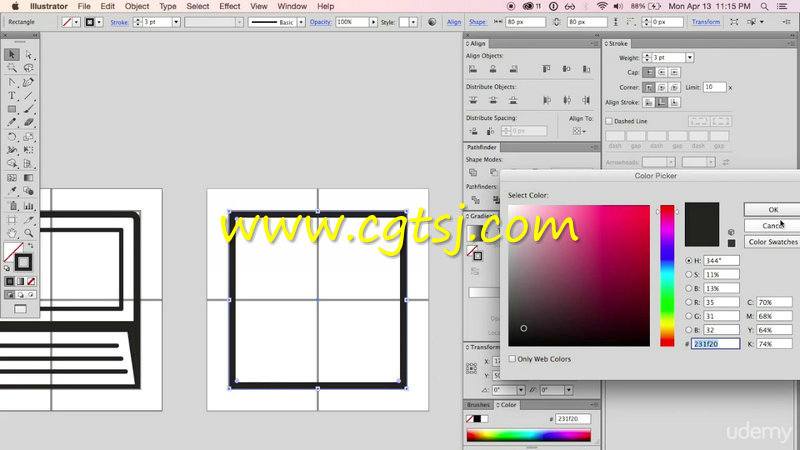
Task: Click Horizontal Distribute Right icon
Action: (x=586, y=100)
